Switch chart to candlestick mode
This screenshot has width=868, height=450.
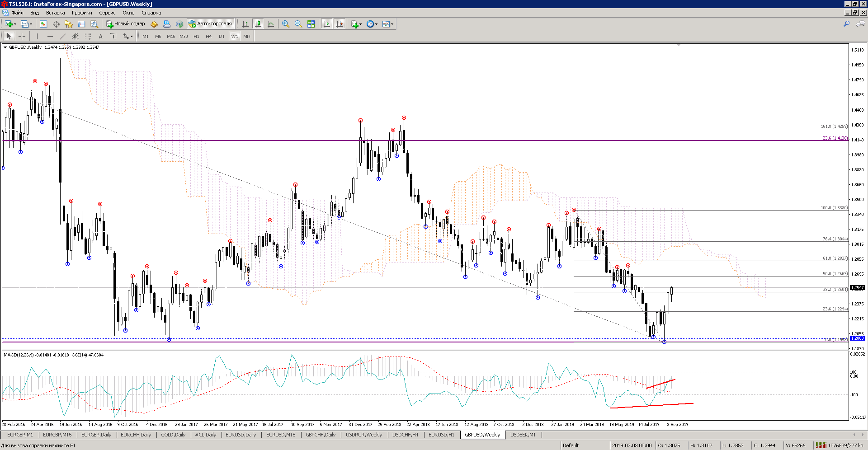258,24
